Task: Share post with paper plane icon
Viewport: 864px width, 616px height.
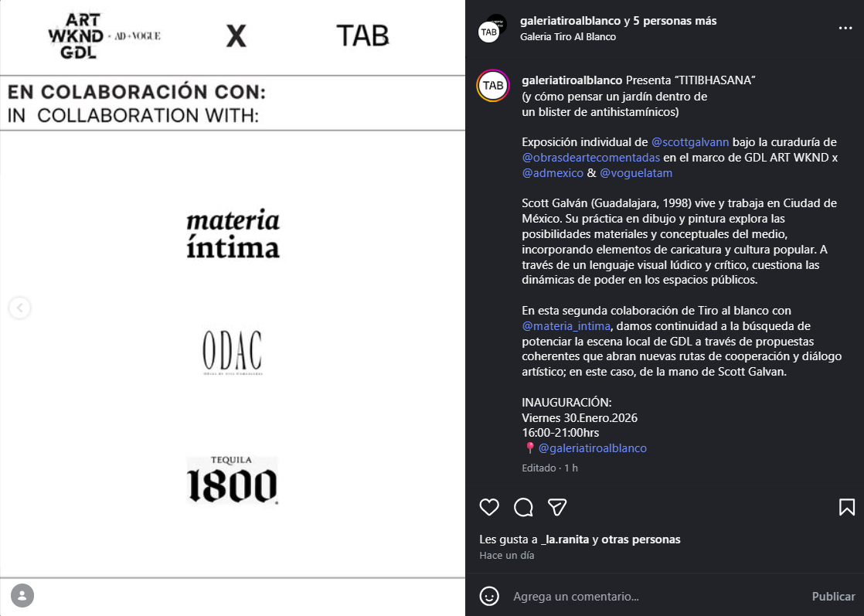Action: (557, 507)
